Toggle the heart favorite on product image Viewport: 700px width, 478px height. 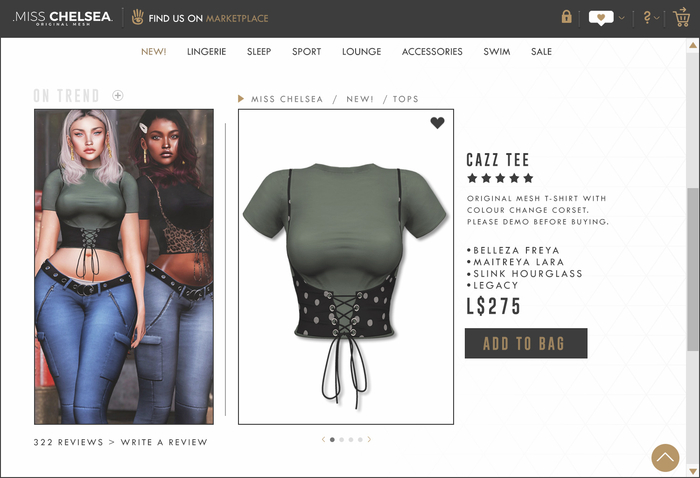coord(438,123)
